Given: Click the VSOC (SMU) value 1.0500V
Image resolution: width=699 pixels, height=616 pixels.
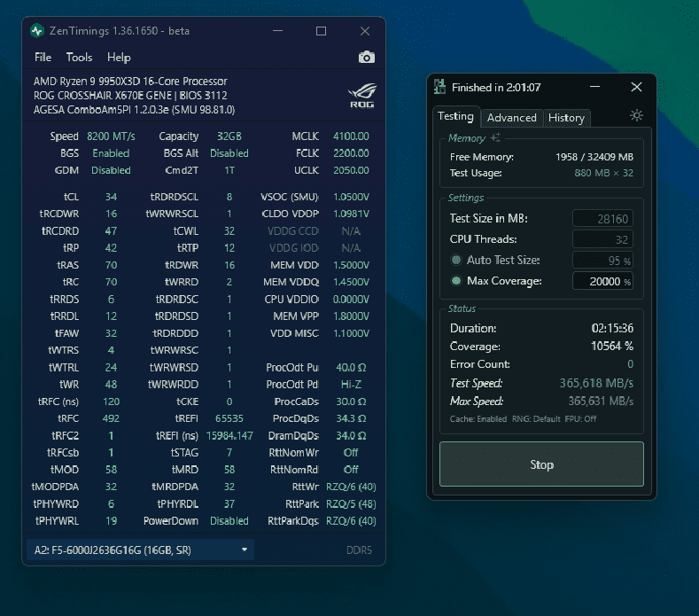Looking at the screenshot, I should coord(351,197).
